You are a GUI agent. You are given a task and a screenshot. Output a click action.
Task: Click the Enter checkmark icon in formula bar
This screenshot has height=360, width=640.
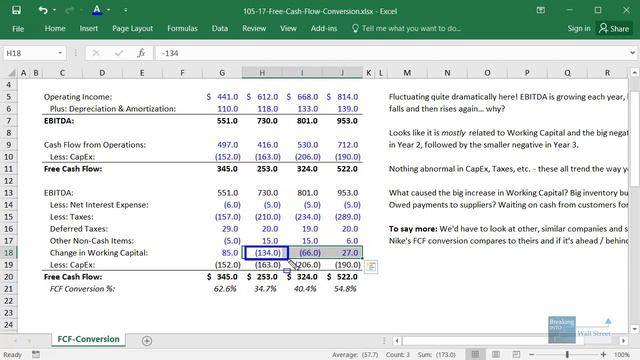(x=119, y=53)
